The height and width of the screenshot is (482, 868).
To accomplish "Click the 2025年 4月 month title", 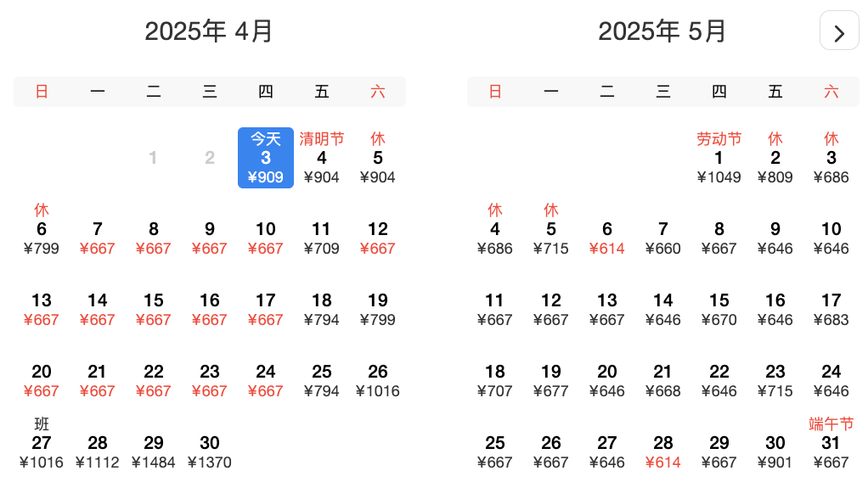I will coord(209,31).
